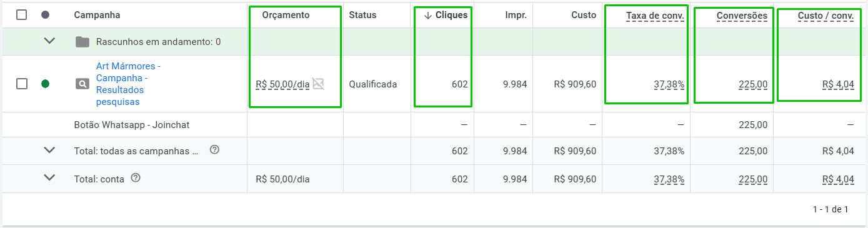Click the Custo / conv. column header
Viewport: 868px width, 228px height.
tap(826, 15)
